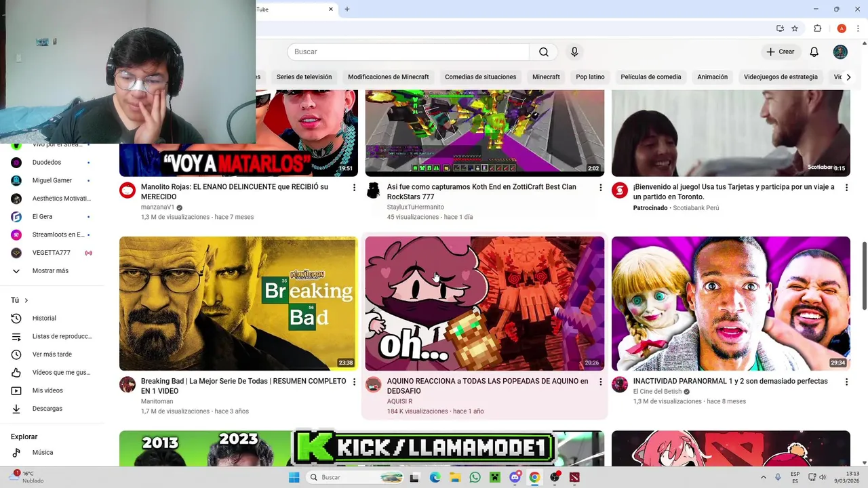Open Discord from the taskbar
This screenshot has height=488, width=868.
tap(515, 477)
